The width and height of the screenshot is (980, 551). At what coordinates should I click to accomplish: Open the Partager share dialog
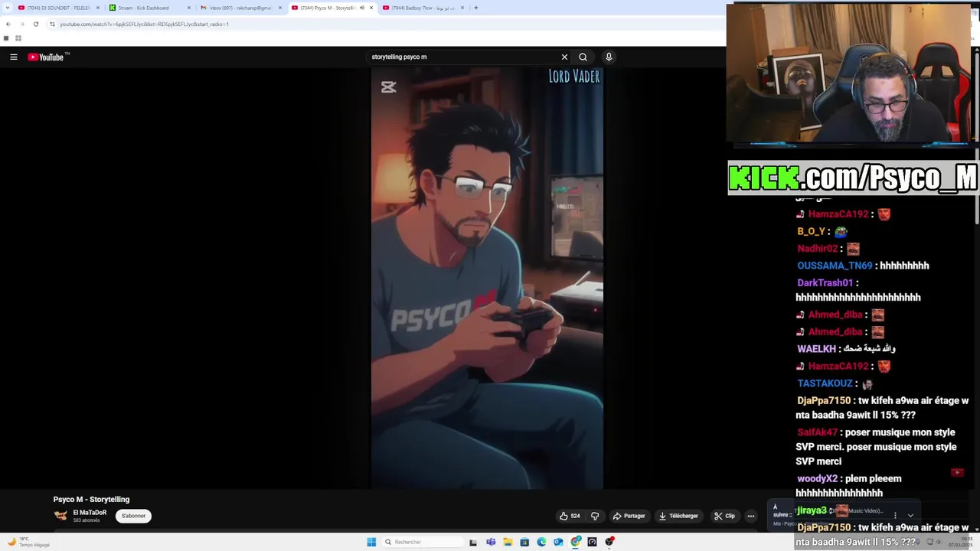(x=629, y=516)
